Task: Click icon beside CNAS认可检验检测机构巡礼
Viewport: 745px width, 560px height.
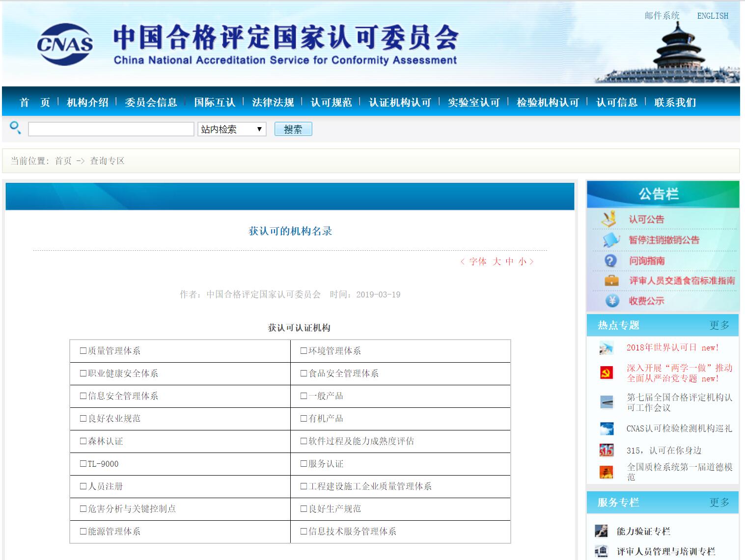Action: [x=607, y=429]
